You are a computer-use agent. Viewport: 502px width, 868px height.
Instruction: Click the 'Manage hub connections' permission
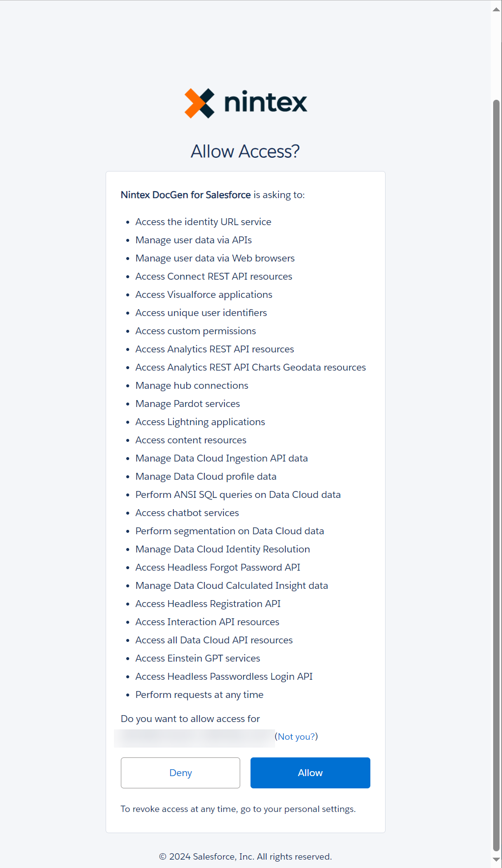(x=192, y=385)
